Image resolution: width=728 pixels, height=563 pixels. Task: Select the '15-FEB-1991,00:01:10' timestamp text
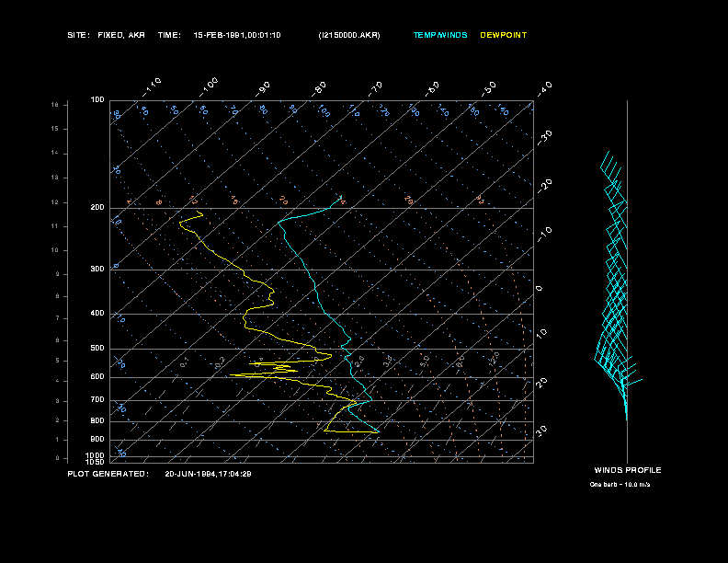(237, 35)
